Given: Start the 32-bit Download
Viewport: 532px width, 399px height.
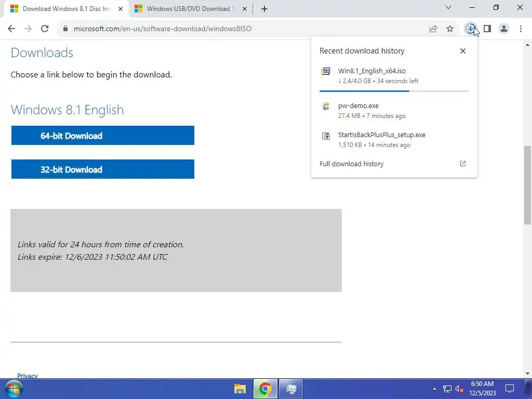Looking at the screenshot, I should [x=103, y=169].
